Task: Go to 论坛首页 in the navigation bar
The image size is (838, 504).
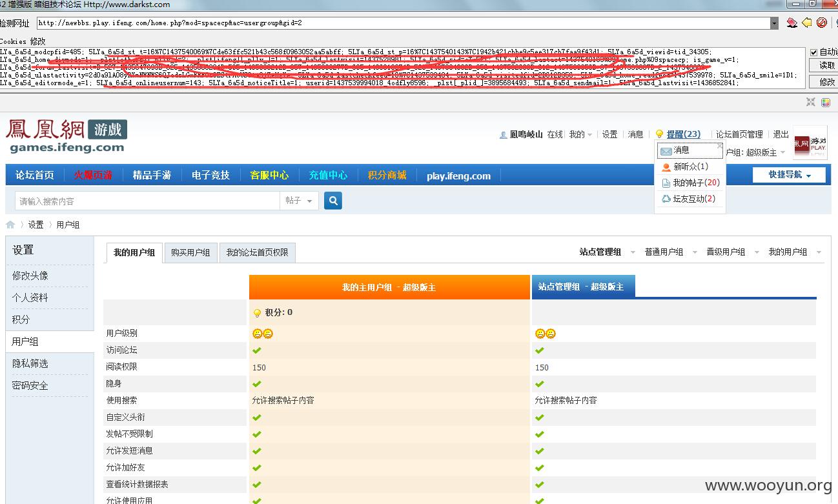Action: (35, 175)
